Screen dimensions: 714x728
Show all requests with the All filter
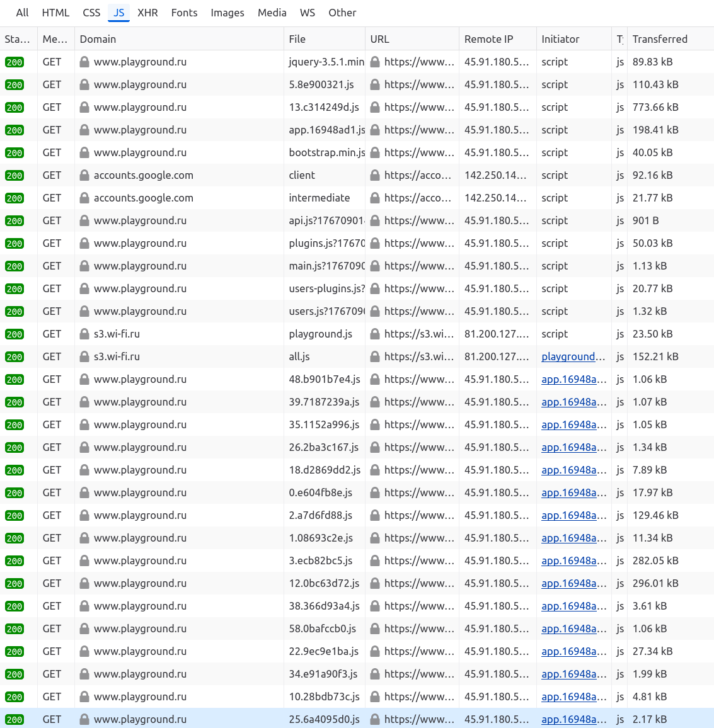pyautogui.click(x=23, y=13)
